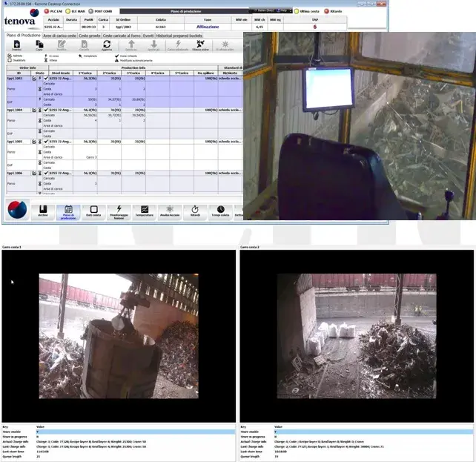
Task: Click the Ritardo red indicator
Action: pos(327,11)
